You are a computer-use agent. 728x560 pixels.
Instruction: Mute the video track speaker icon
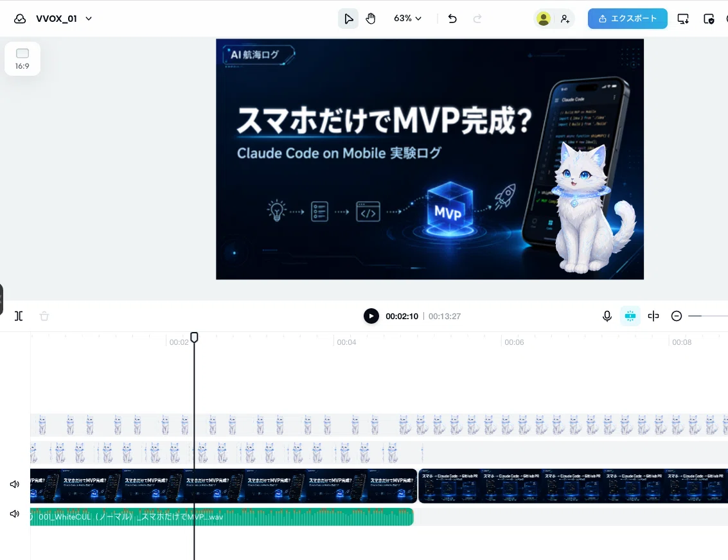(14, 484)
